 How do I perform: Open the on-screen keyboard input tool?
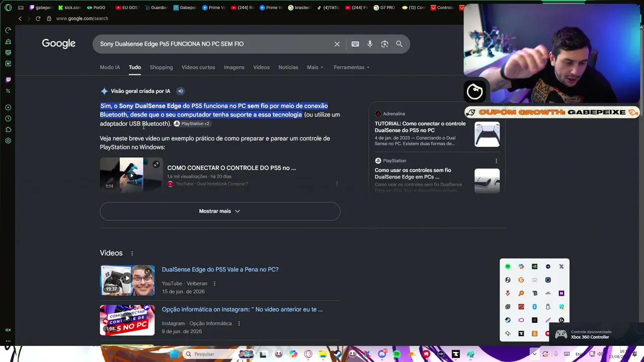pos(355,44)
